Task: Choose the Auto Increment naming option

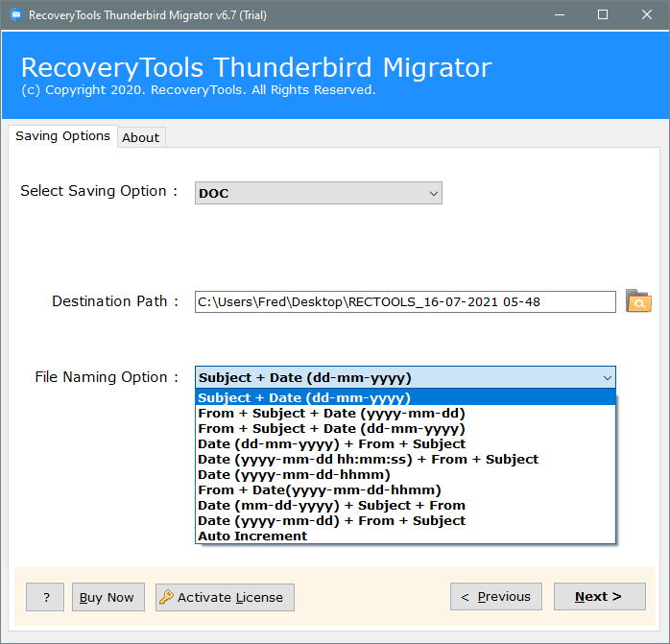Action: click(x=405, y=536)
